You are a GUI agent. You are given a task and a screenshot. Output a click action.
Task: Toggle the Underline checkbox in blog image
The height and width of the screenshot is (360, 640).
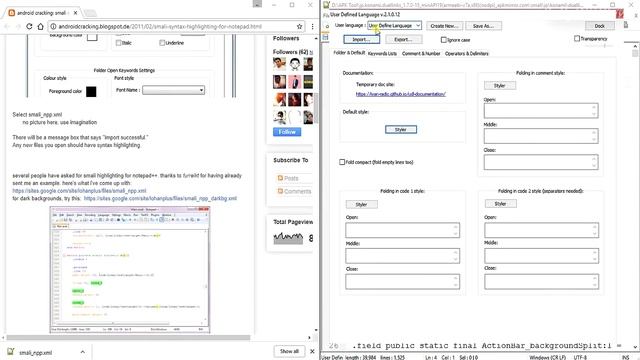pyautogui.click(x=162, y=43)
